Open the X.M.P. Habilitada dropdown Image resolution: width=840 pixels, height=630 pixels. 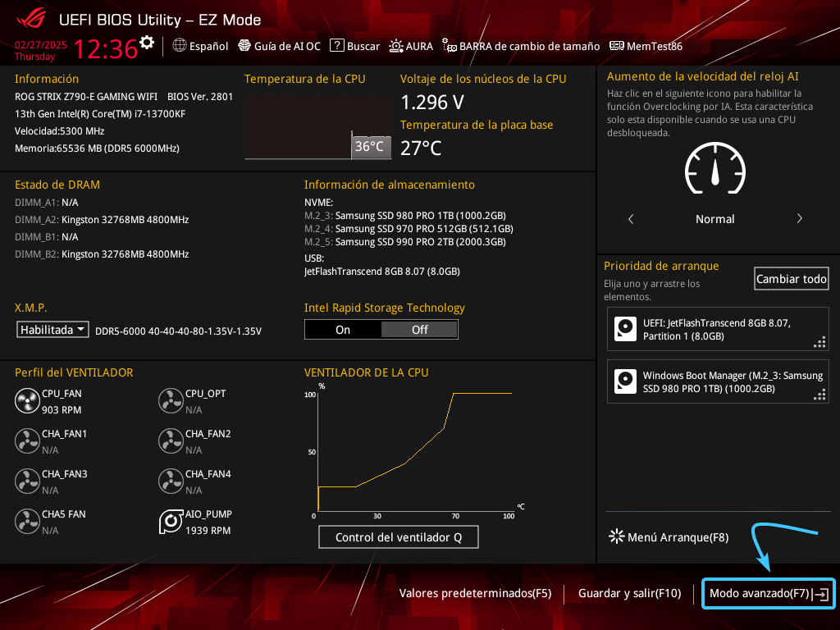point(52,330)
